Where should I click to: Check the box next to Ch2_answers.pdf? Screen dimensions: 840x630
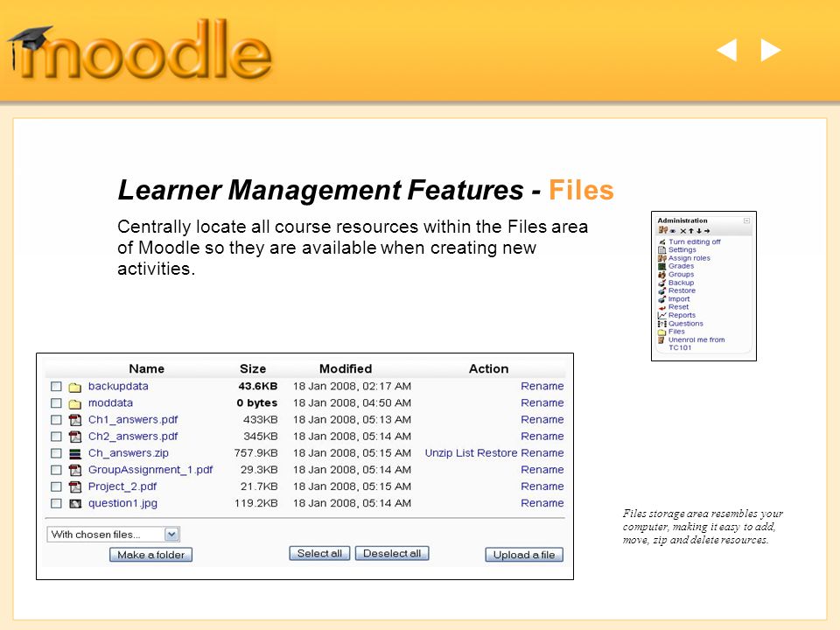click(56, 437)
